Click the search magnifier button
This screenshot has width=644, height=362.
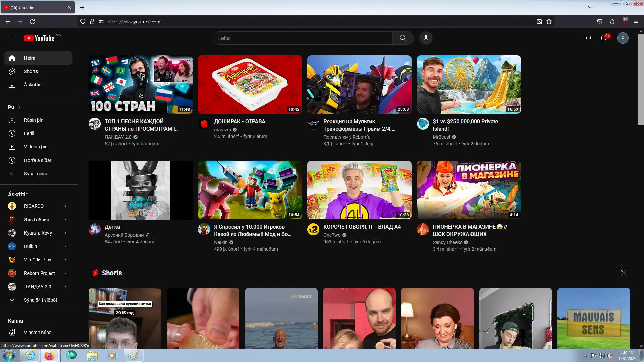pos(403,38)
